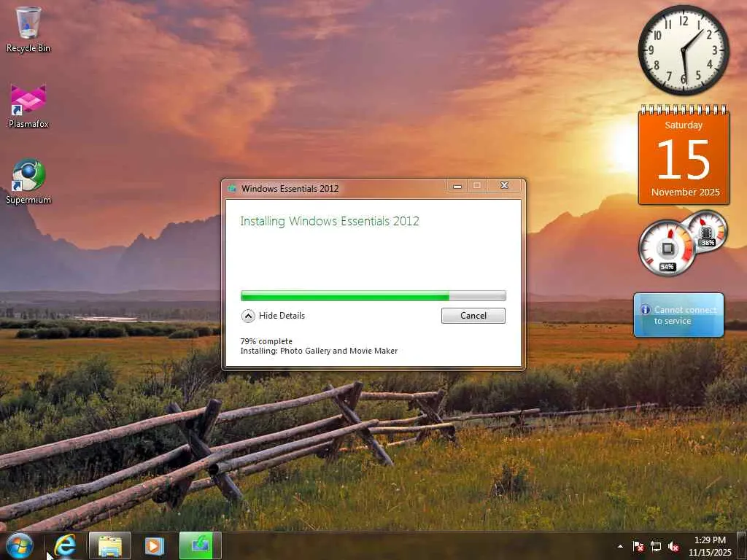Open Internet Explorer from the taskbar
Viewport: 747px width, 560px height.
coord(65,545)
